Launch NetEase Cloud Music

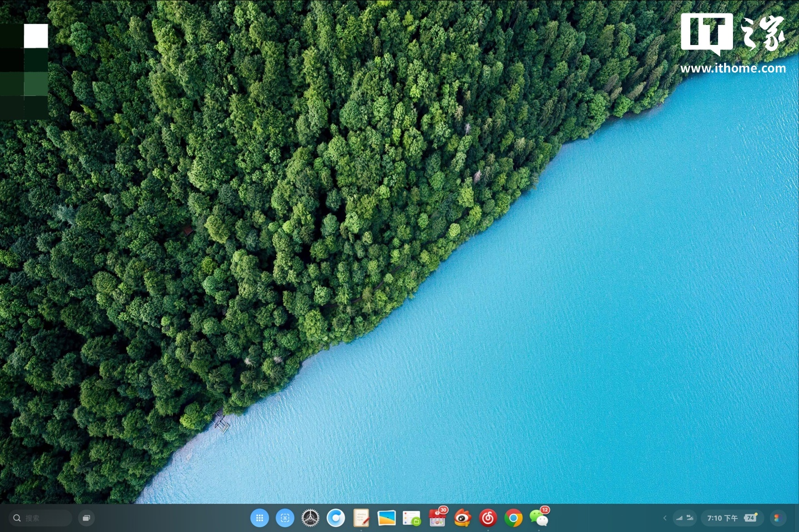488,518
